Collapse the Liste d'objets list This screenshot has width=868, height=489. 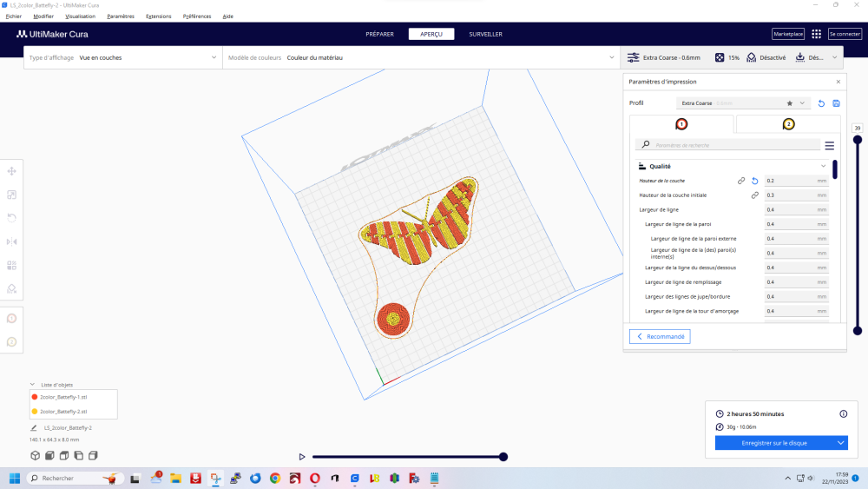point(32,384)
